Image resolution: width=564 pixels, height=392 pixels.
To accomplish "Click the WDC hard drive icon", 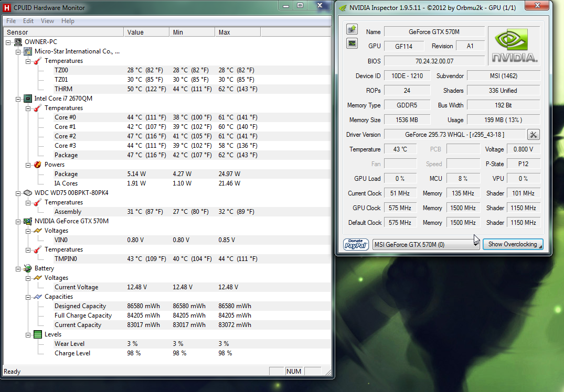I will 28,193.
